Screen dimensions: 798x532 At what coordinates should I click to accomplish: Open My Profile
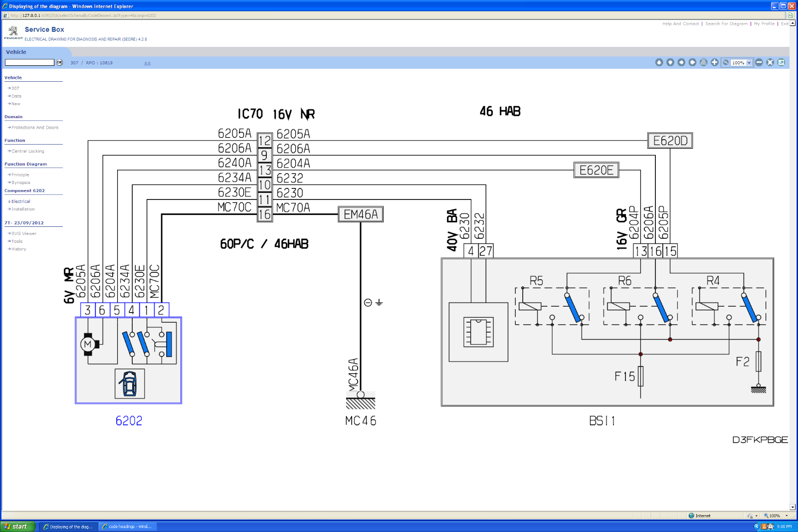764,24
